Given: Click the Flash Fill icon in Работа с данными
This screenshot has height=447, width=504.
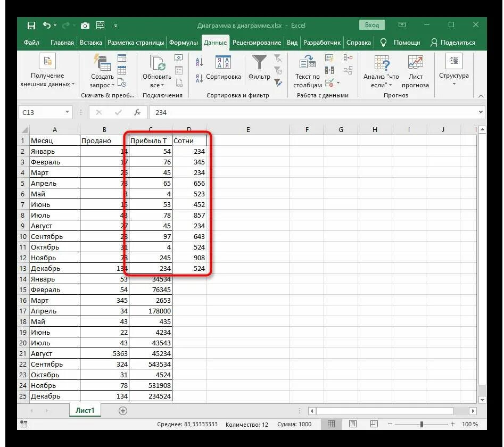Looking at the screenshot, I should tap(329, 58).
